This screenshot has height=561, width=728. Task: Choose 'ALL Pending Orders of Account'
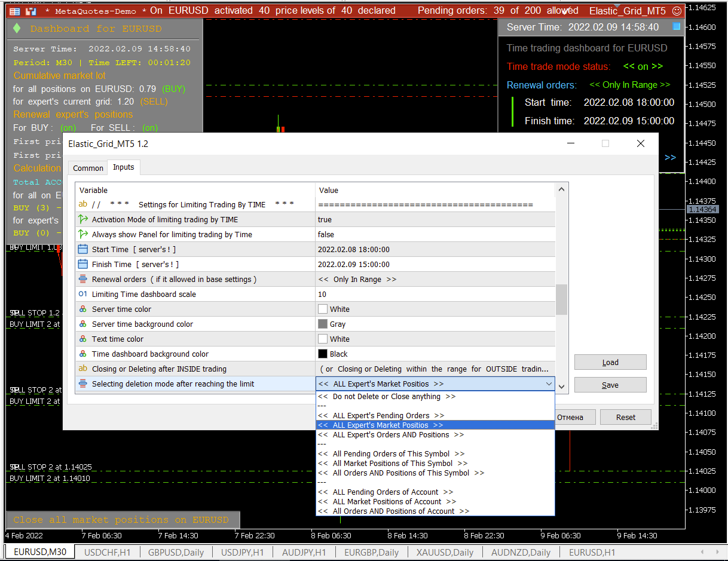coord(435,492)
